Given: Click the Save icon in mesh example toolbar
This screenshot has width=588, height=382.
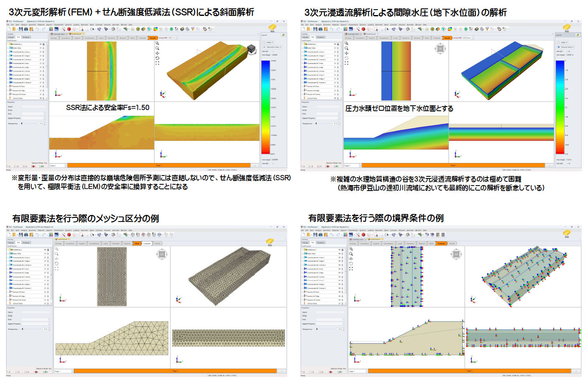Looking at the screenshot, I should (20, 234).
